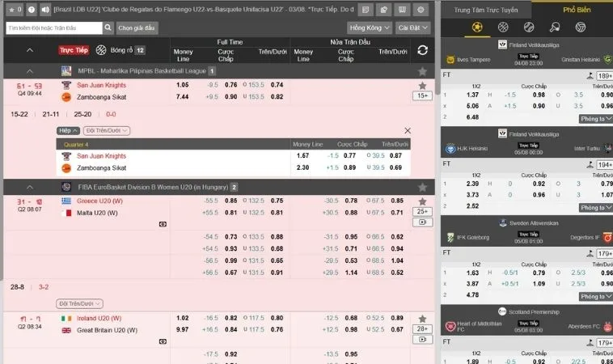Click the help question mark icon
This screenshot has width=613, height=364.
coord(31,10)
